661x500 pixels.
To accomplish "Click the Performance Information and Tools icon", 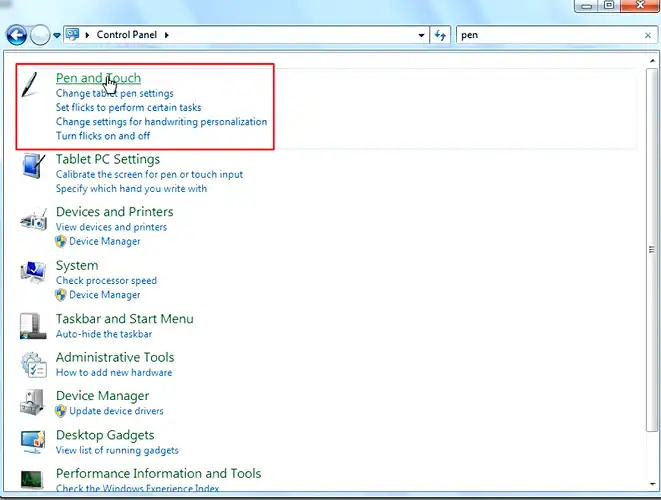I will click(32, 479).
